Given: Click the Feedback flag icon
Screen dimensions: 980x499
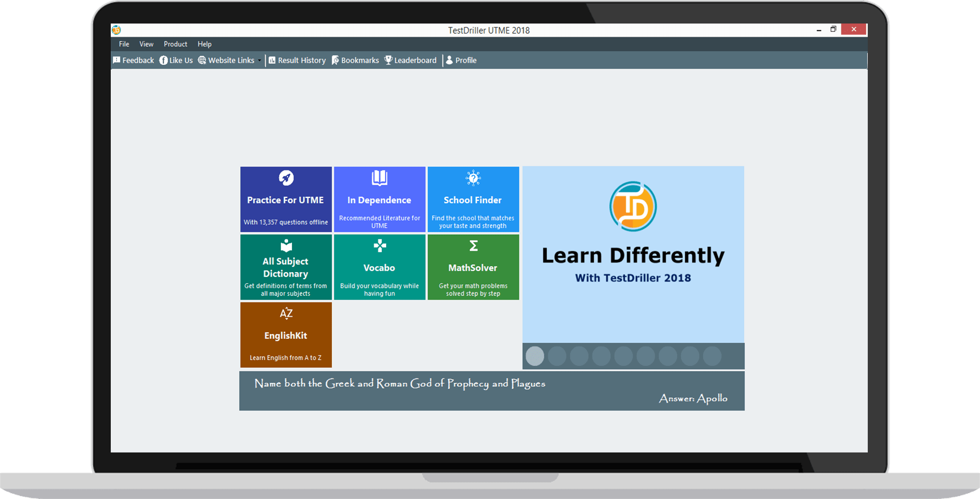Looking at the screenshot, I should tap(117, 60).
